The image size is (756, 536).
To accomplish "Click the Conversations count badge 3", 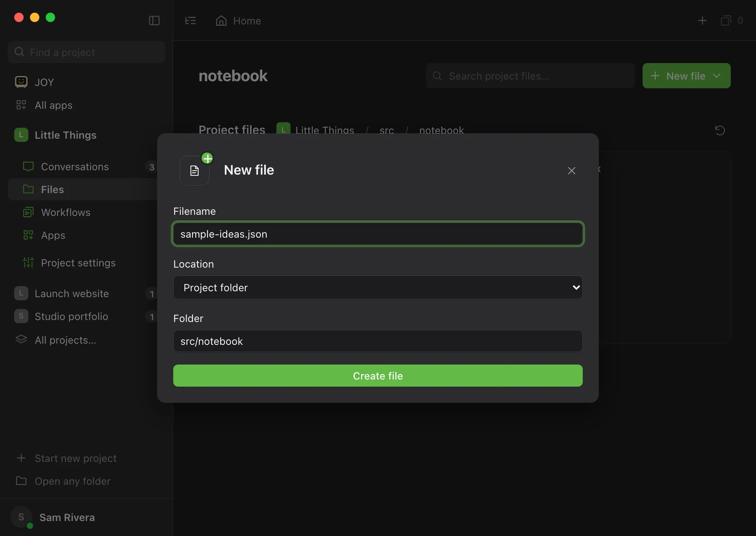I will tap(152, 167).
